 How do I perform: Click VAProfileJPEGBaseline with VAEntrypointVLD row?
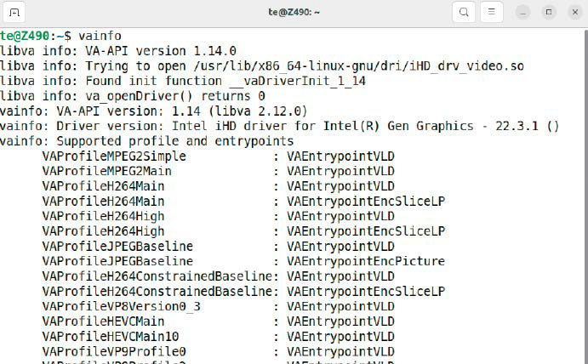pyautogui.click(x=218, y=247)
